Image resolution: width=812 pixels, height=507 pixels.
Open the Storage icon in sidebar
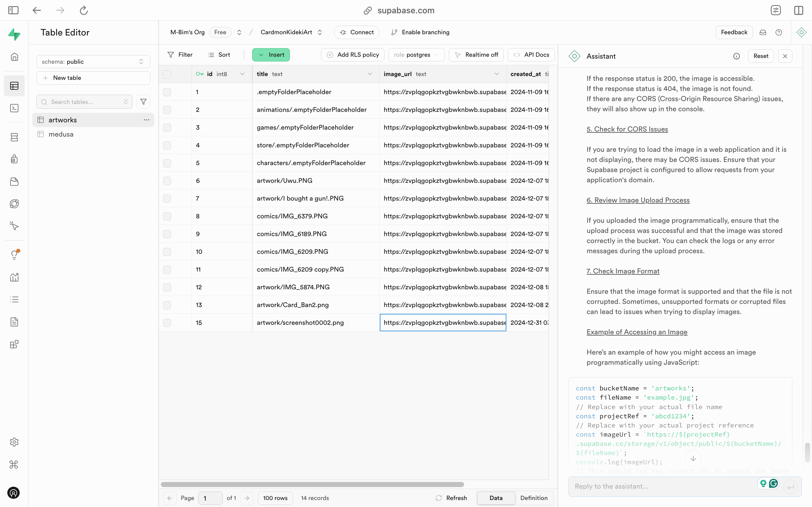click(x=14, y=181)
